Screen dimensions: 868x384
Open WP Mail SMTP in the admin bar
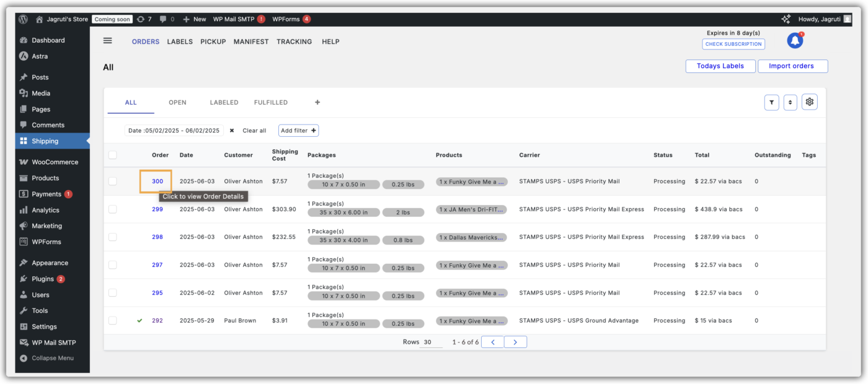239,19
